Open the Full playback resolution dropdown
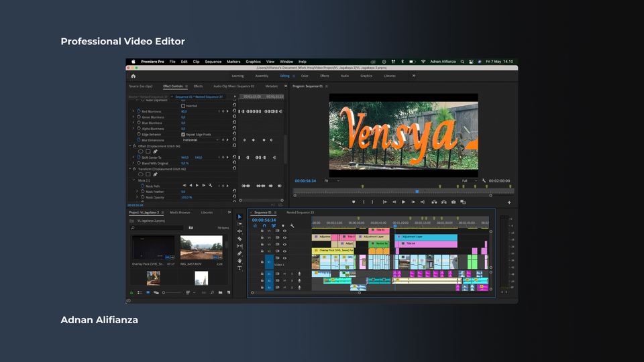Image resolution: width=644 pixels, height=362 pixels. tap(470, 181)
